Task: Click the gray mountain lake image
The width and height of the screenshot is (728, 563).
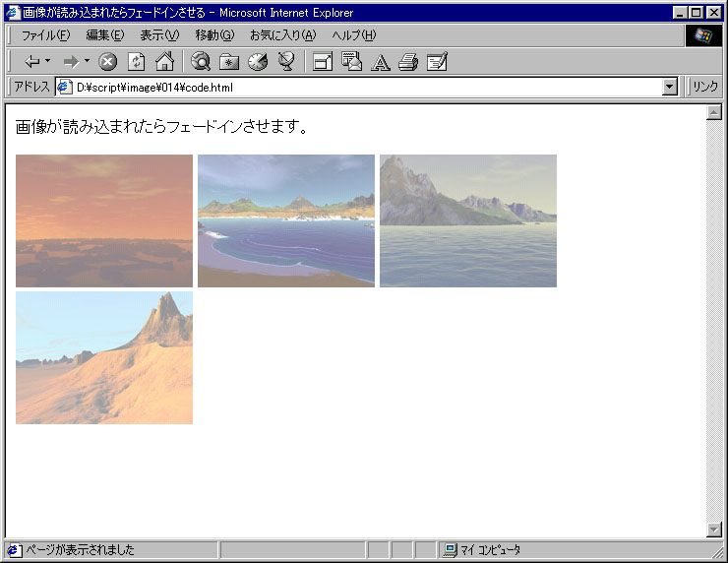Action: [468, 220]
